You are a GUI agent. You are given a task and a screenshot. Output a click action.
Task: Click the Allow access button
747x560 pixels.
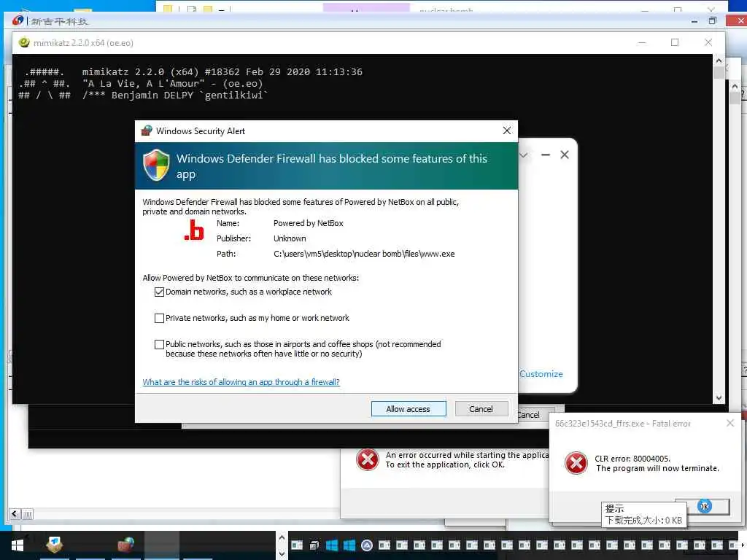click(x=409, y=409)
